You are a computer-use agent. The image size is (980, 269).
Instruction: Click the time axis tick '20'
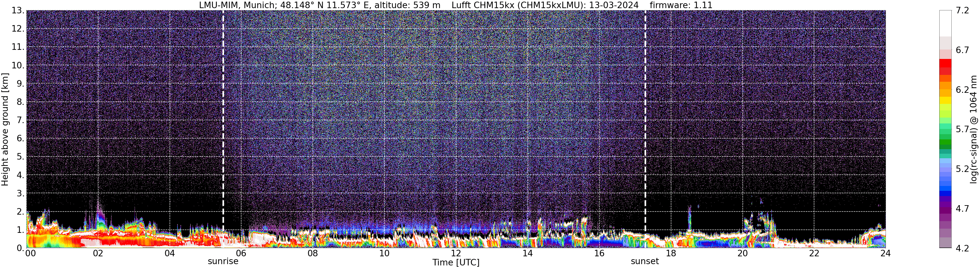click(743, 253)
